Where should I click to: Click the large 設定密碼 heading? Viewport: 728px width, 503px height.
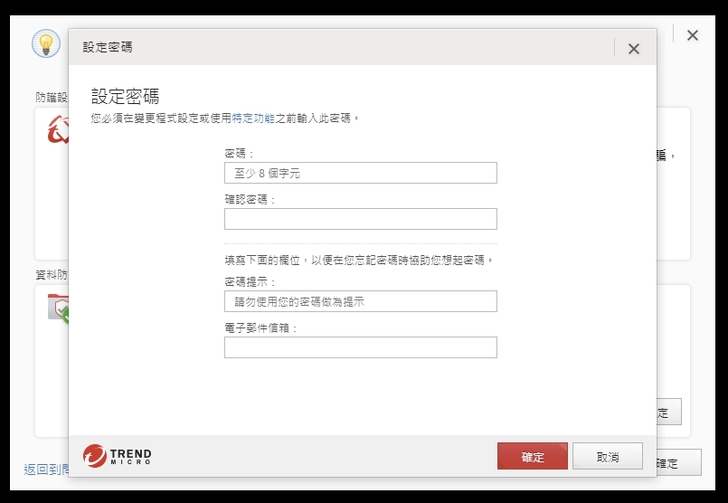tap(125, 96)
